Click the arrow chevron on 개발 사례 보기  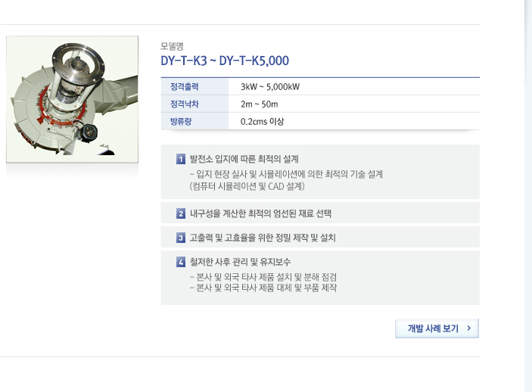(469, 328)
